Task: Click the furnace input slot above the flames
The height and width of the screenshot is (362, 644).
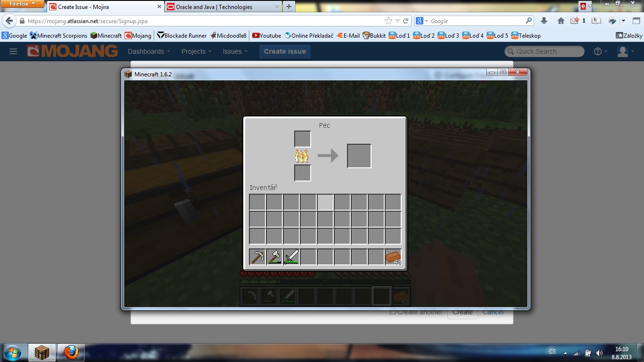Action: [x=303, y=139]
